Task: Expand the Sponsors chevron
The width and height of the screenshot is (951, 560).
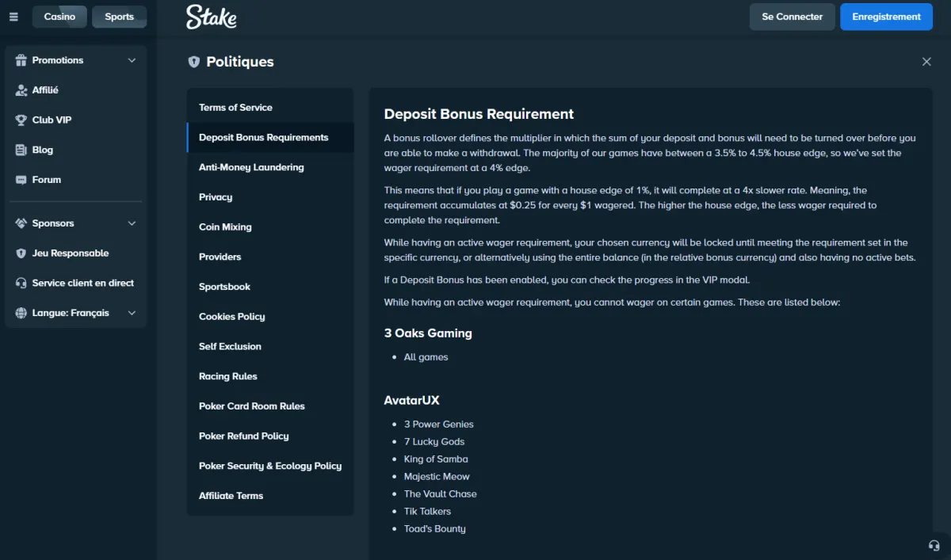Action: pyautogui.click(x=132, y=223)
